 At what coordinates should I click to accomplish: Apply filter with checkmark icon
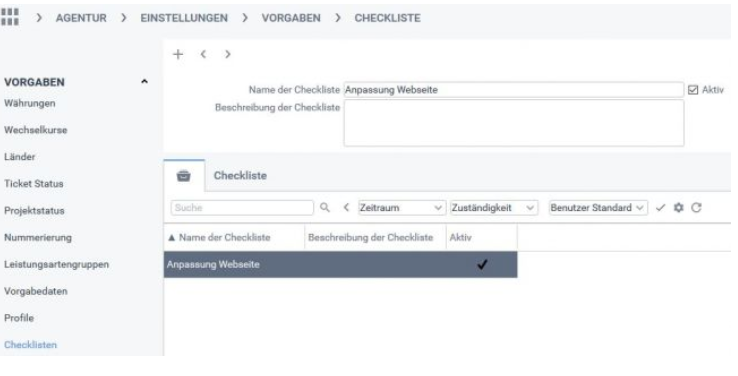point(660,207)
